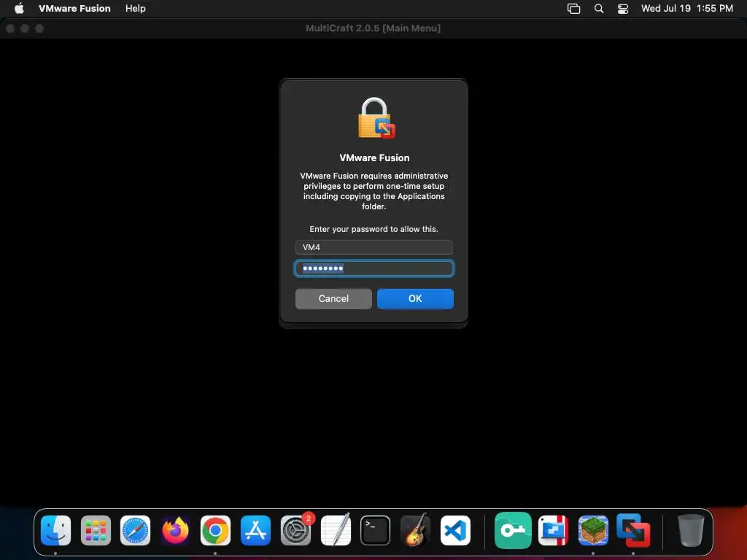Launch Safari from the Dock

[135, 531]
